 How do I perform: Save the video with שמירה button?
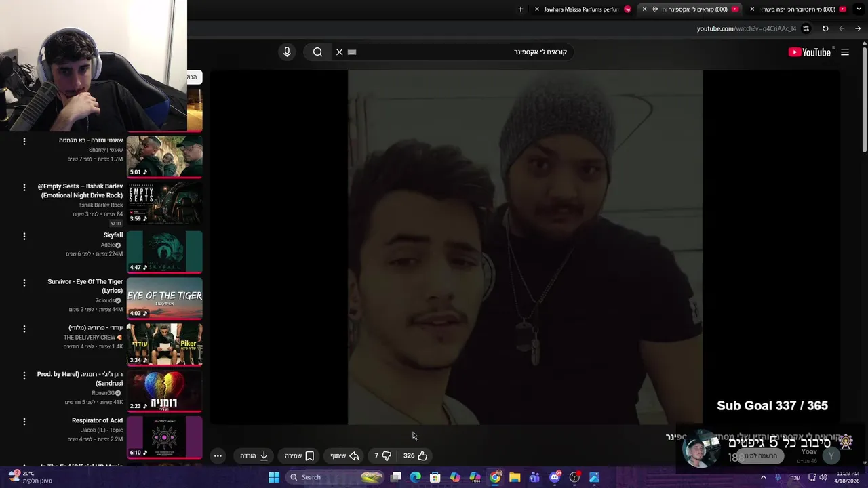click(x=299, y=455)
